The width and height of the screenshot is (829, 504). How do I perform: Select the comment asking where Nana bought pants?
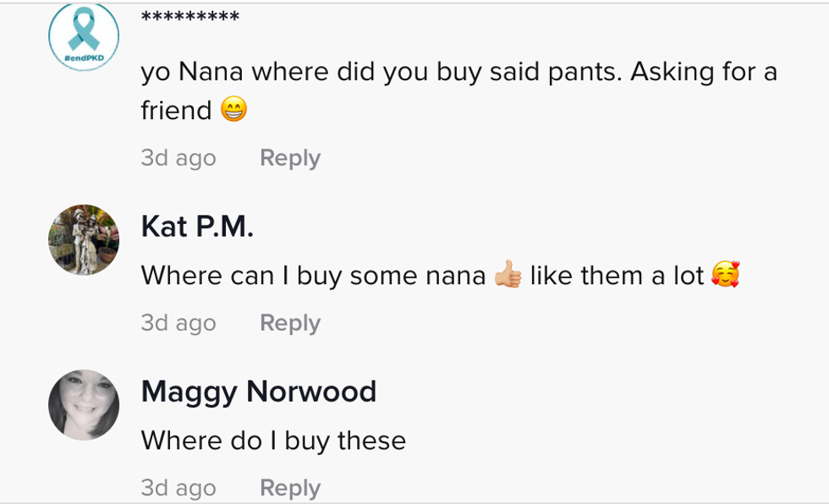tap(458, 73)
